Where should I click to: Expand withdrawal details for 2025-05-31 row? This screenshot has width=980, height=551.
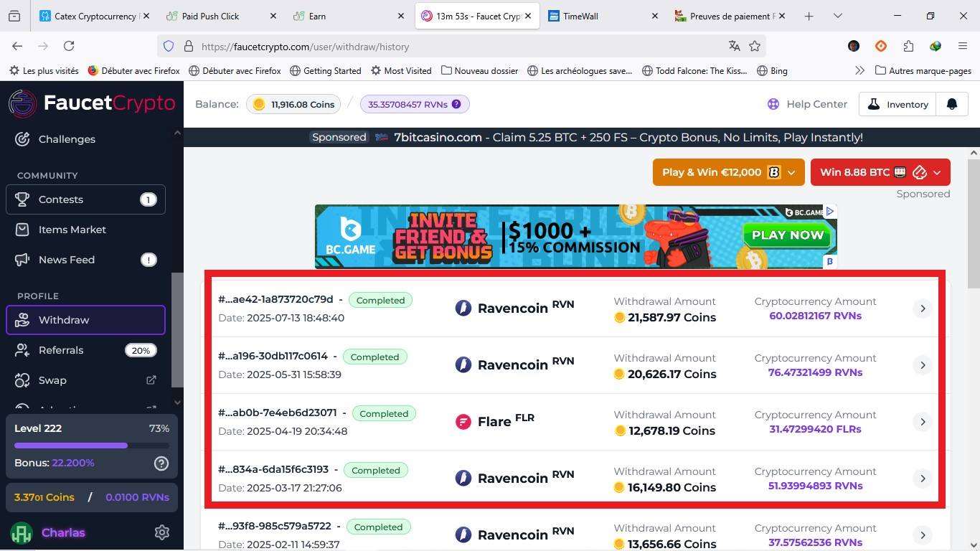click(923, 365)
